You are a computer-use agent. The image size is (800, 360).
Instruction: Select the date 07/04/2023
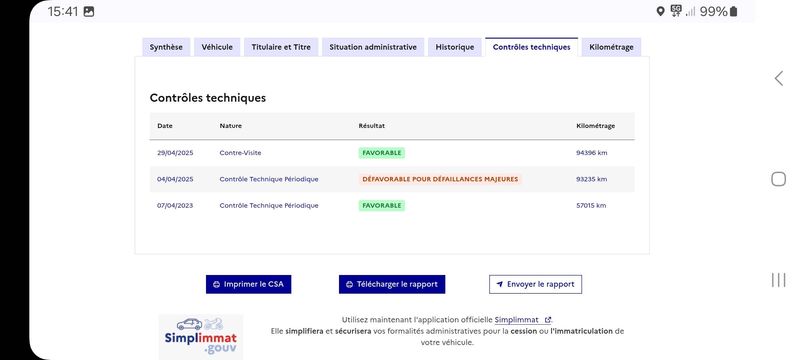tap(175, 206)
